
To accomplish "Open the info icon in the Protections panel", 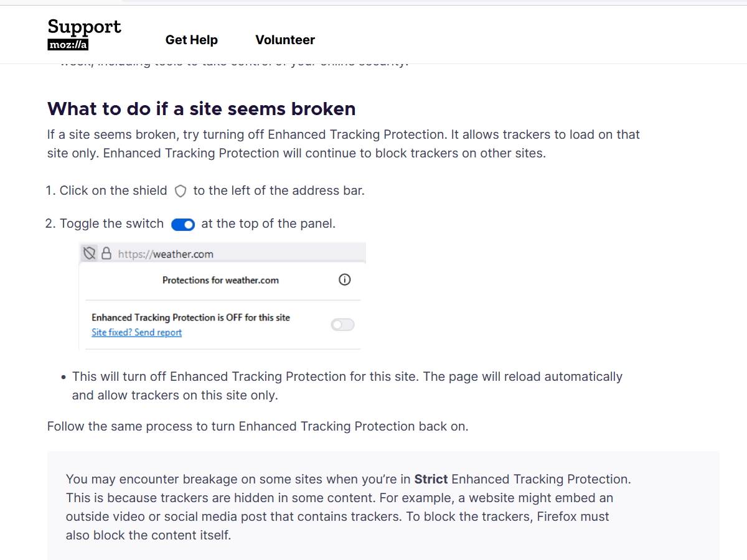I will click(344, 280).
